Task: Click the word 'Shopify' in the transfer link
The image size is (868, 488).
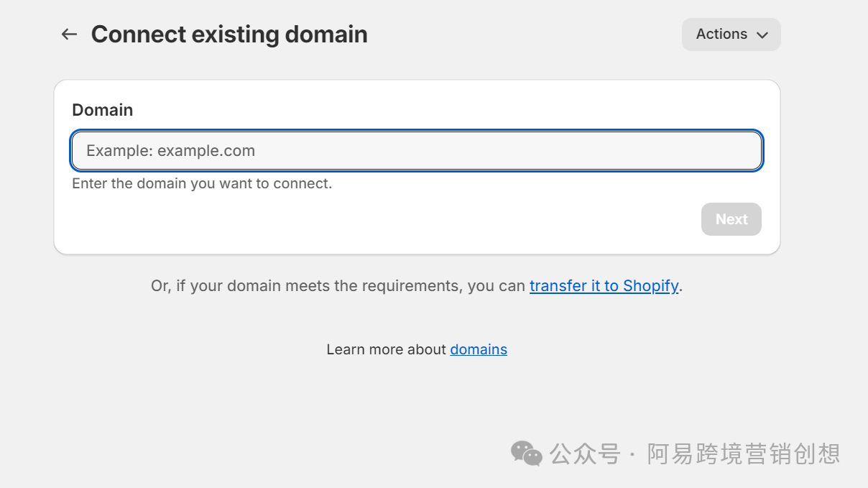Action: [x=650, y=286]
